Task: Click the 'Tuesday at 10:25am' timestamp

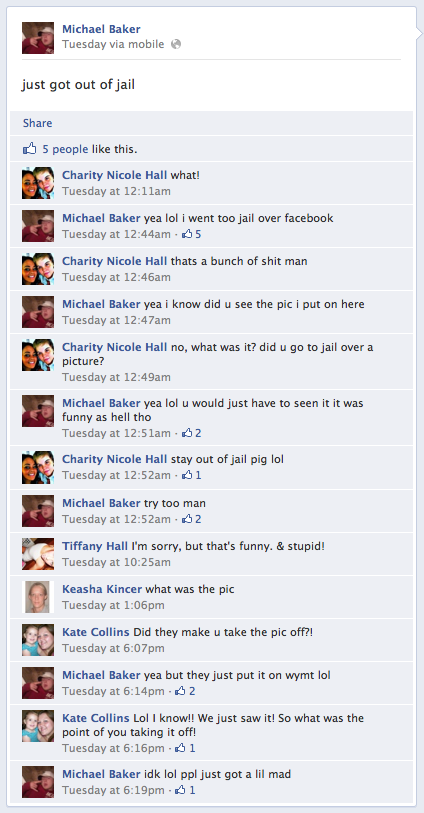Action: click(x=116, y=562)
